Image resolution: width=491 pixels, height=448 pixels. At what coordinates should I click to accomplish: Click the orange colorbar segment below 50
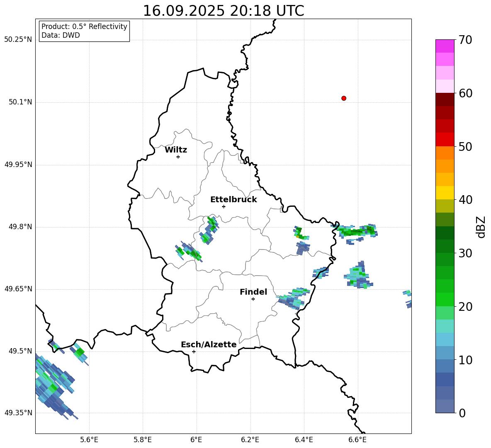pos(445,153)
